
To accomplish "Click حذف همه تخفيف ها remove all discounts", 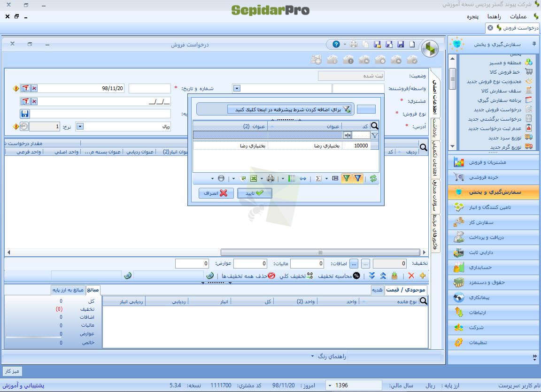I will click(248, 276).
